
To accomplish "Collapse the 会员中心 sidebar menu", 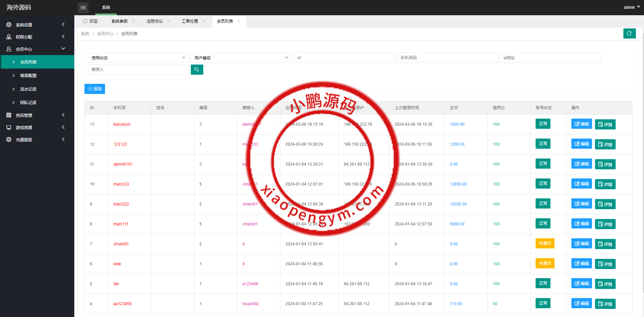I will point(37,49).
